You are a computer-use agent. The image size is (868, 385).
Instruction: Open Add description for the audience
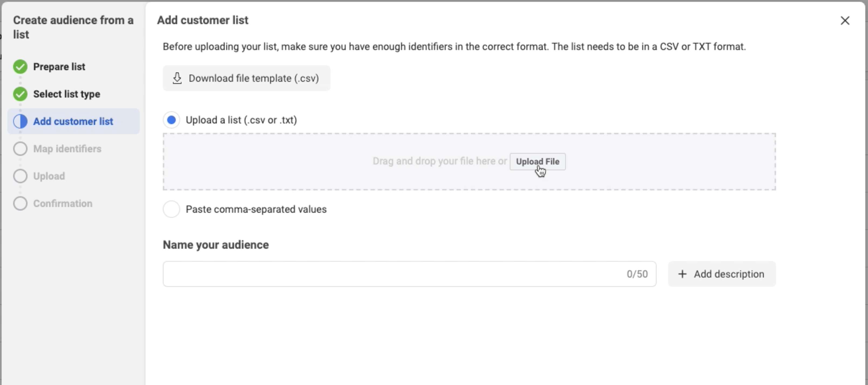click(x=722, y=274)
